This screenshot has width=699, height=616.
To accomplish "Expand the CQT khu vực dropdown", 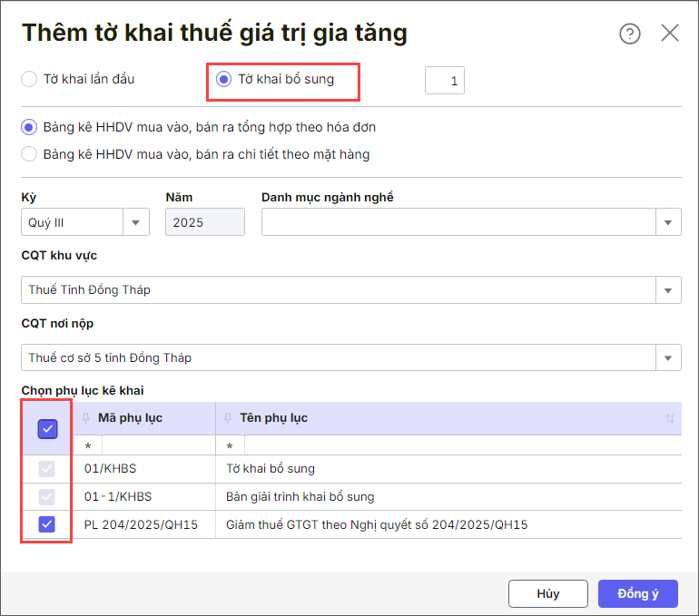I will [668, 290].
